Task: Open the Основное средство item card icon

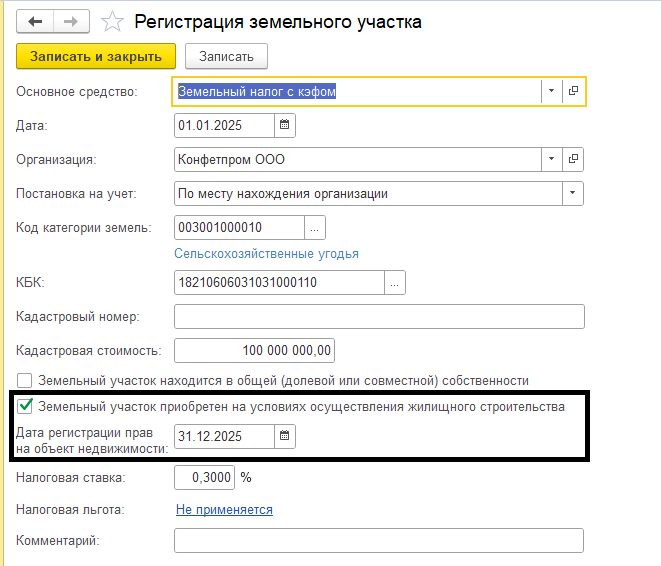Action: click(x=573, y=91)
